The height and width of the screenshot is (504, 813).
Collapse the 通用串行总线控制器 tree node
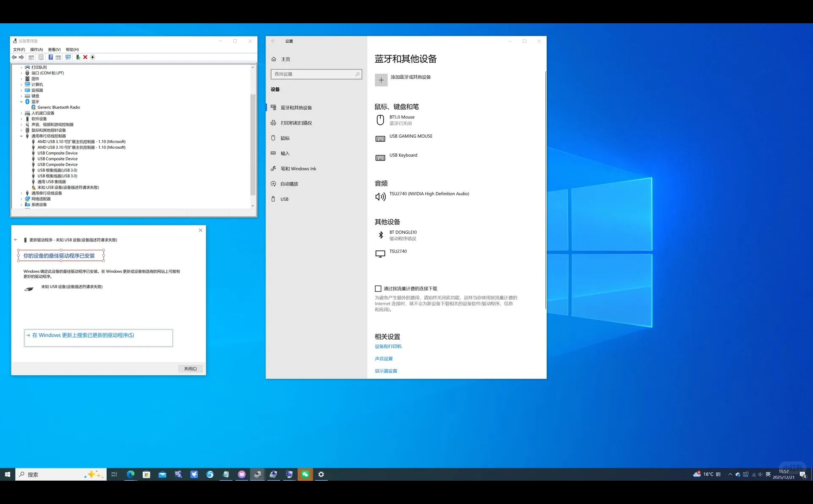pos(21,136)
